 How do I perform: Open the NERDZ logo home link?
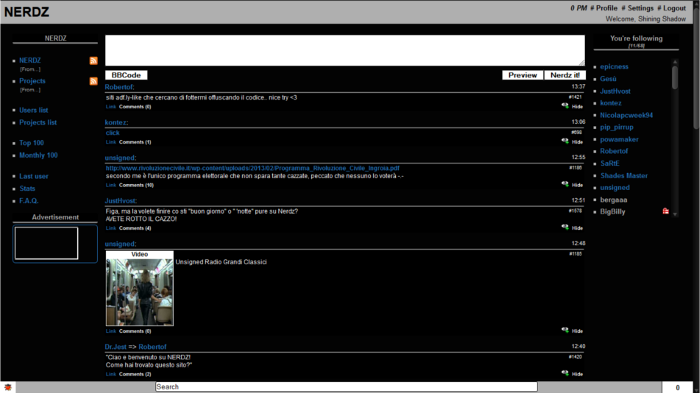point(27,12)
